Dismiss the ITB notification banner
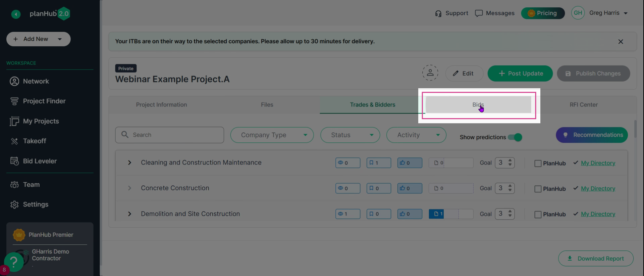644x276 pixels. coord(621,42)
